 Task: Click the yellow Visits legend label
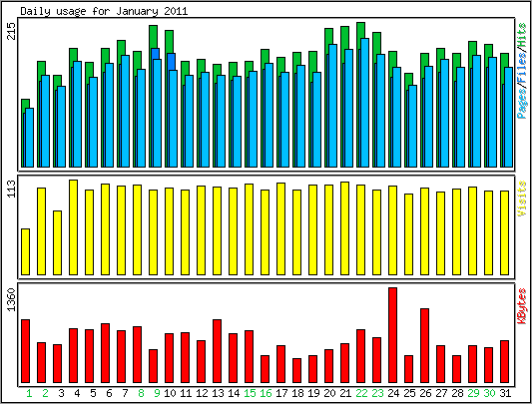[522, 199]
